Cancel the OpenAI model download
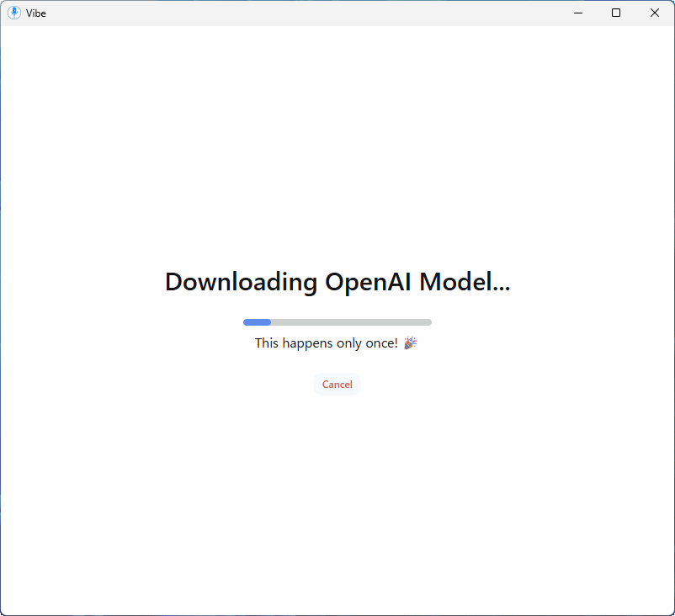 pyautogui.click(x=337, y=384)
